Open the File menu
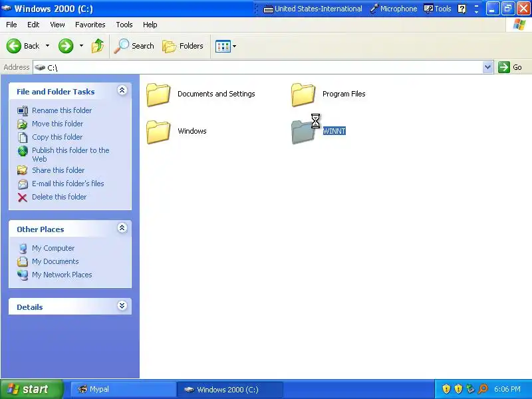Screen dimensions: 532x399 tap(11, 25)
